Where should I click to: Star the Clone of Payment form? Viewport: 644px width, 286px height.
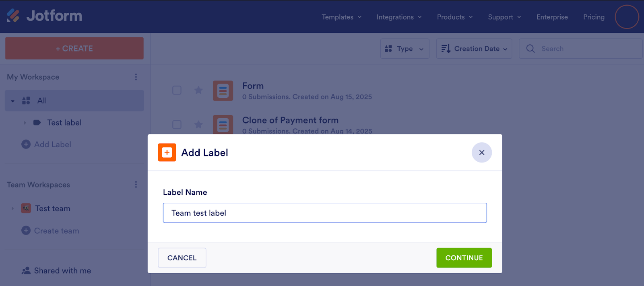(x=198, y=125)
